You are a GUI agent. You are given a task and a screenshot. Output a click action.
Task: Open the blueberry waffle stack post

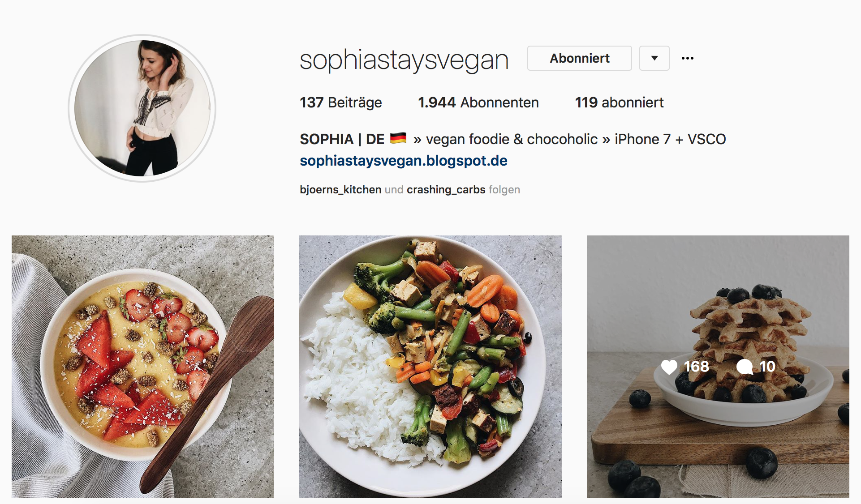[x=718, y=367]
